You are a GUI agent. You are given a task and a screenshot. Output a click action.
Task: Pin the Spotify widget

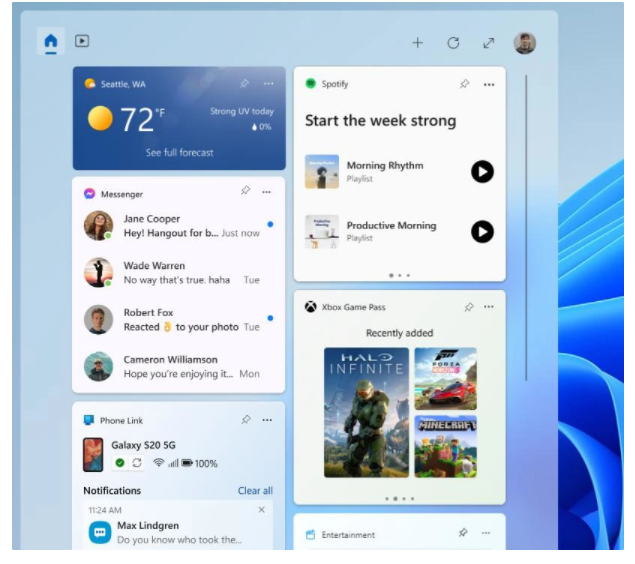465,84
